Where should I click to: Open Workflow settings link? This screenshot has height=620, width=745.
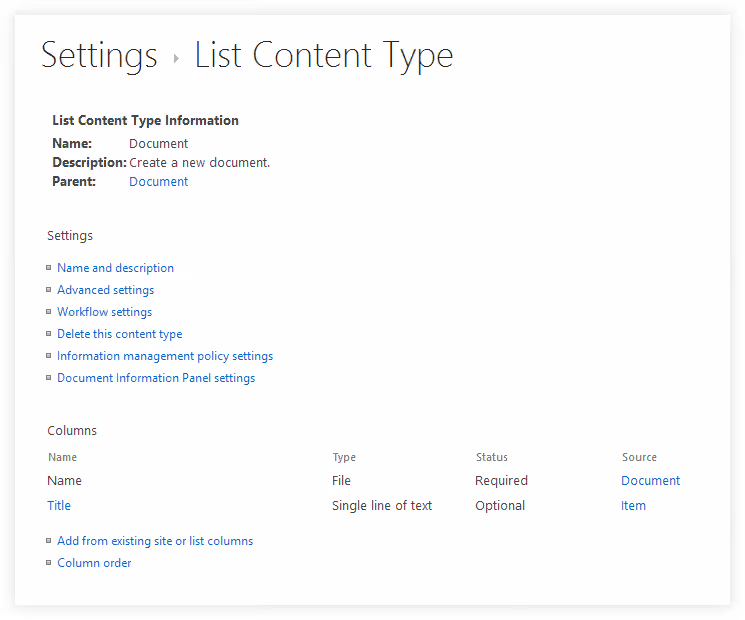tap(105, 312)
